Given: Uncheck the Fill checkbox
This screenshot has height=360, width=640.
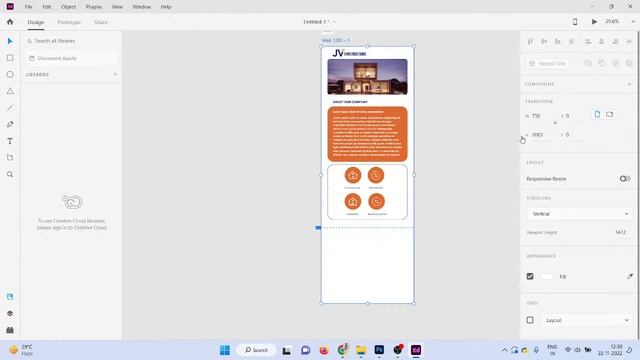Looking at the screenshot, I should click(530, 276).
